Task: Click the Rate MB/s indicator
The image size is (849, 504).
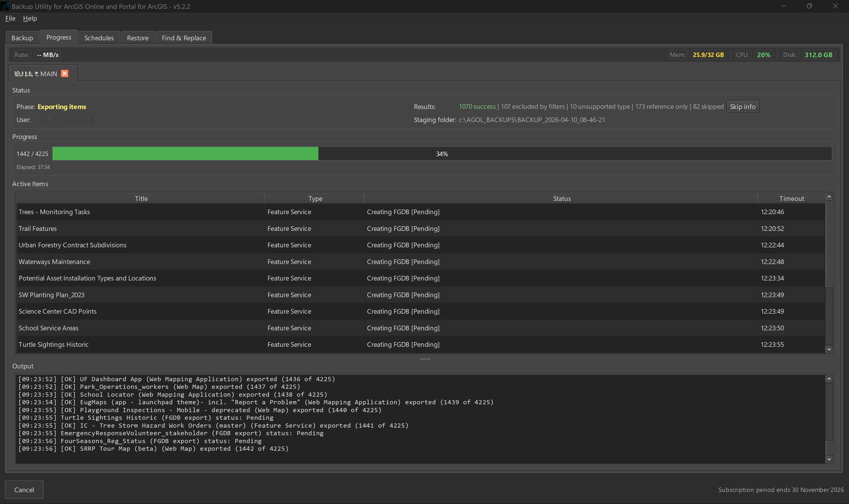Action: 47,54
